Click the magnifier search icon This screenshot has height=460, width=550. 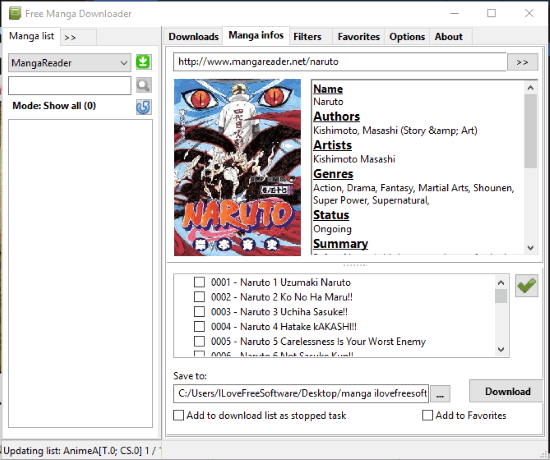[x=143, y=85]
